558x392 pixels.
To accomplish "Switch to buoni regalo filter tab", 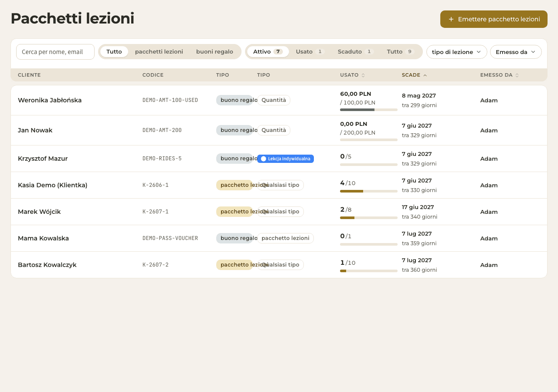I will (214, 51).
